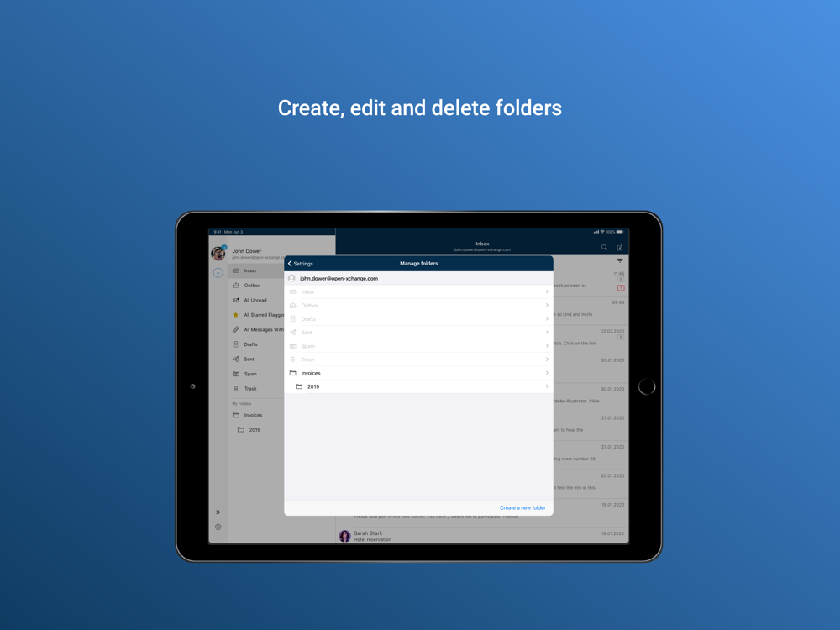Open search magnifier in Inbox header
The height and width of the screenshot is (630, 840).
604,248
